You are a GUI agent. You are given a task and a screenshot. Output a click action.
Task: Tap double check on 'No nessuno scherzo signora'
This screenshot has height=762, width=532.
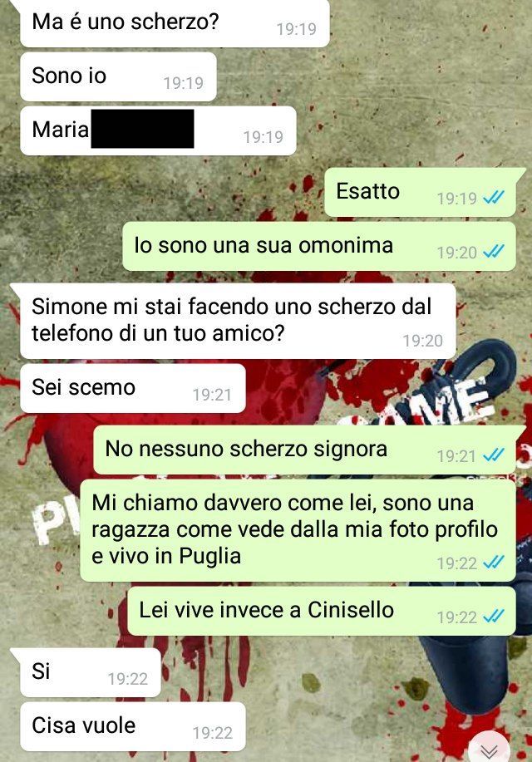tap(494, 455)
